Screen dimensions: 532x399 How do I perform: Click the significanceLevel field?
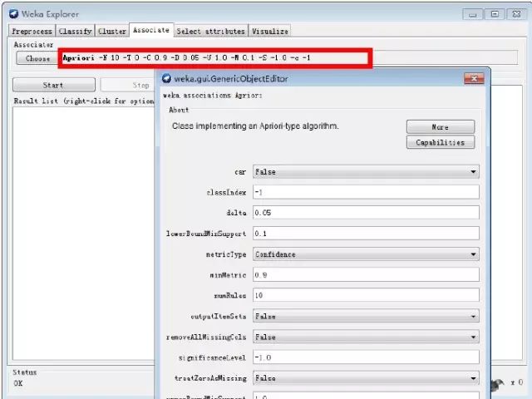(366, 357)
